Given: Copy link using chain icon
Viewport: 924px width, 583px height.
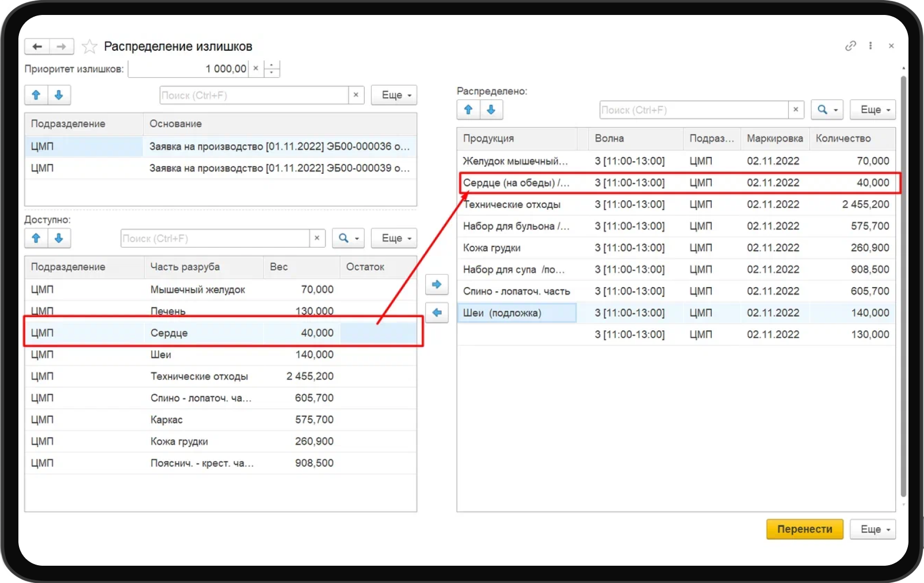Looking at the screenshot, I should point(850,46).
